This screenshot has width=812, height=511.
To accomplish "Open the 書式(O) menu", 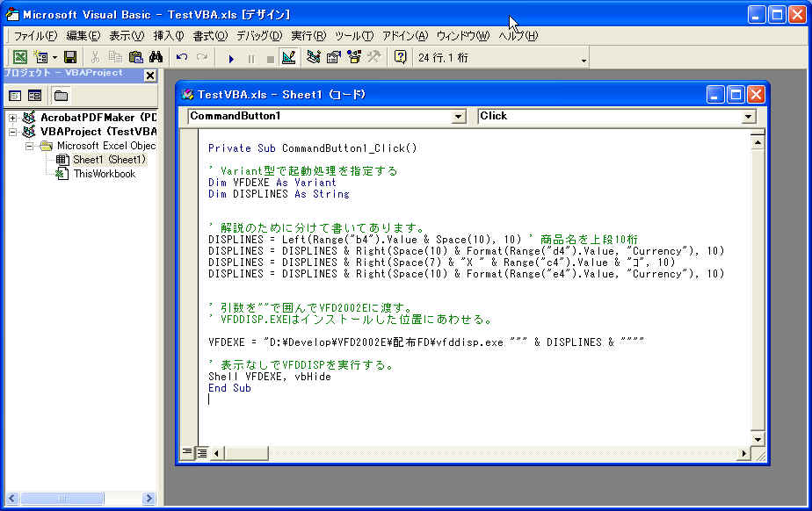I will pos(210,36).
